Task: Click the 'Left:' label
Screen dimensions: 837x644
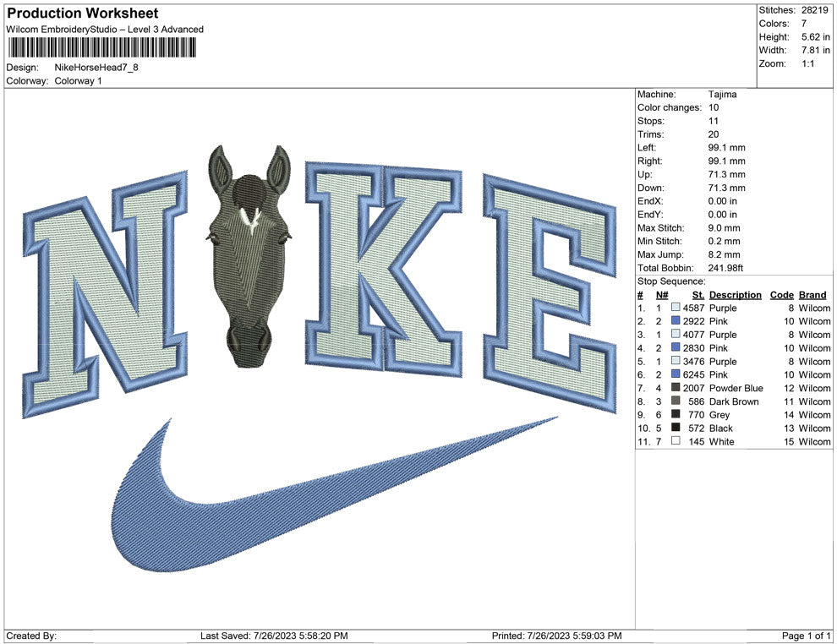Action: pos(647,148)
